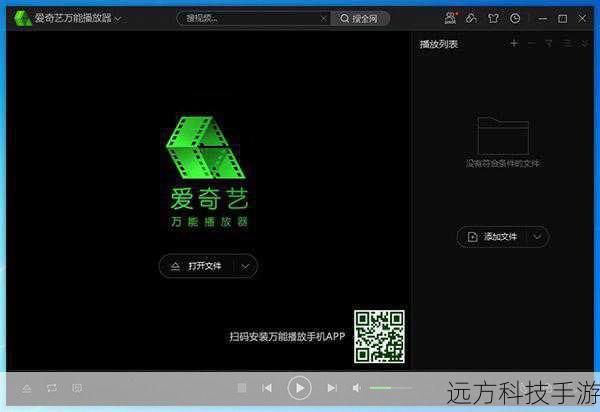Toggle the loop playback mode icon

pyautogui.click(x=52, y=388)
